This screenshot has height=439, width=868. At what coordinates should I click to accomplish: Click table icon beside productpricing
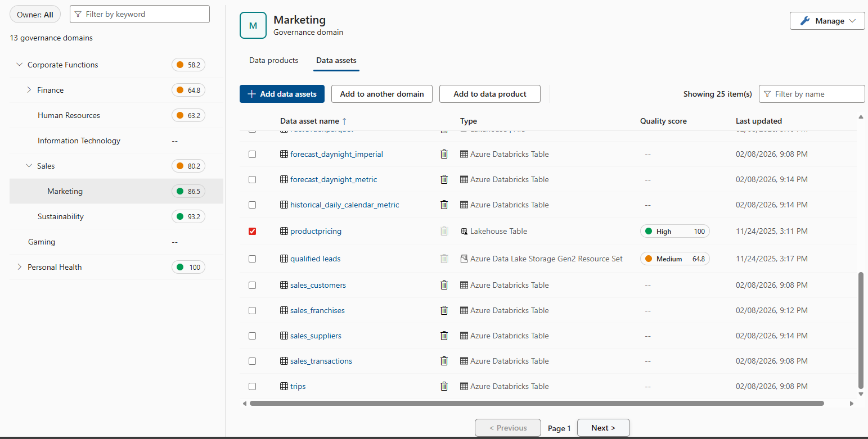(284, 231)
